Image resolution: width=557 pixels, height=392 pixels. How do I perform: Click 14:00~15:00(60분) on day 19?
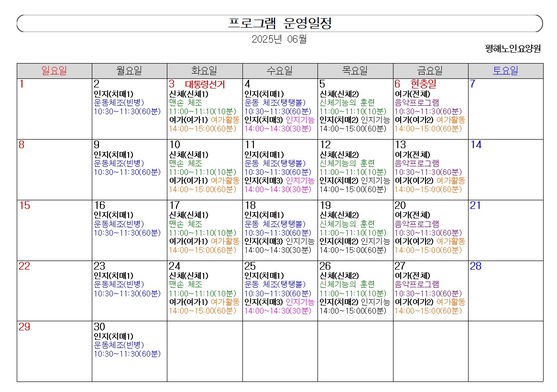[353, 250]
